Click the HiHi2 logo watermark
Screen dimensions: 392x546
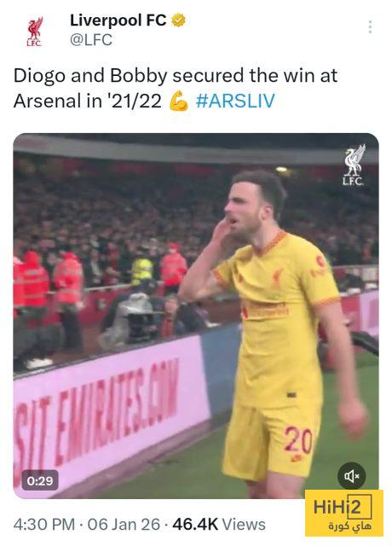[x=344, y=513]
